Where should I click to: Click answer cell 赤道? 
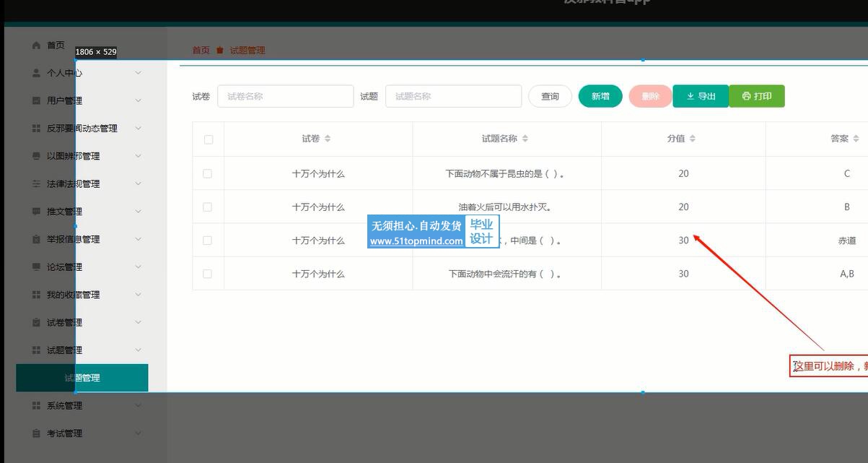coord(847,241)
